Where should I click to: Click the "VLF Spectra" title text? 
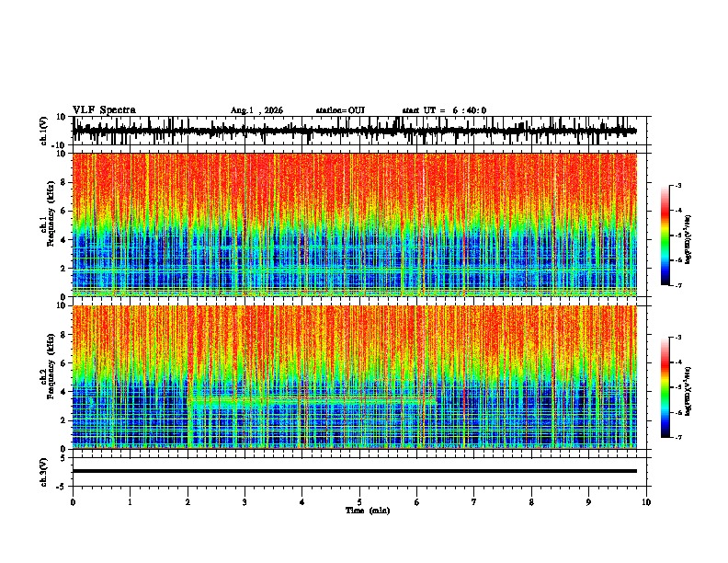(x=104, y=110)
